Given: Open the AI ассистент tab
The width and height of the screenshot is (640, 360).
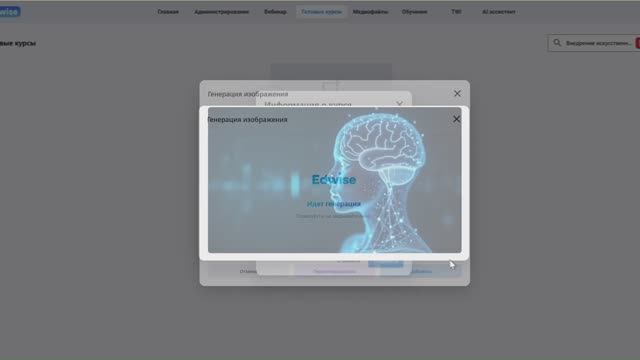Looking at the screenshot, I should click(x=498, y=12).
